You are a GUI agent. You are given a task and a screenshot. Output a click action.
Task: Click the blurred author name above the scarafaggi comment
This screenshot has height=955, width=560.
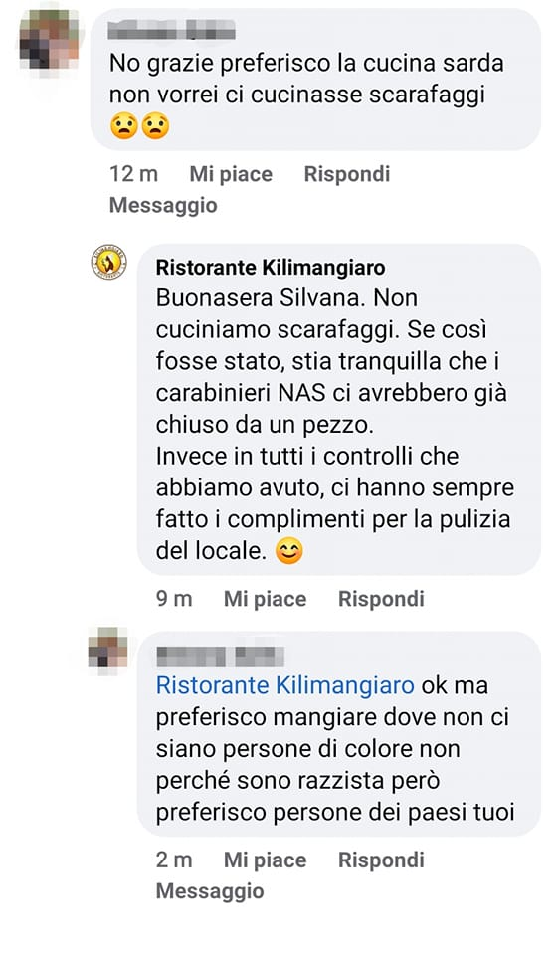[x=172, y=29]
